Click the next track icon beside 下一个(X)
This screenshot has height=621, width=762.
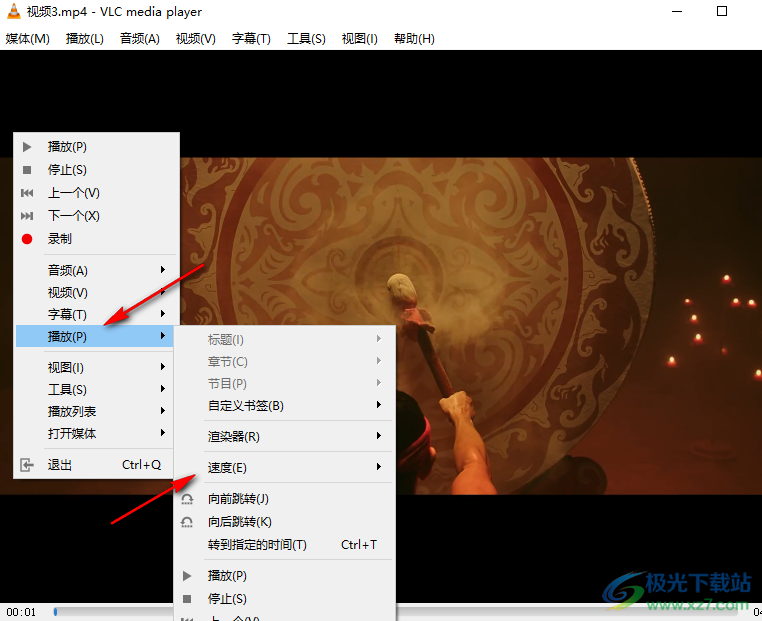click(27, 216)
